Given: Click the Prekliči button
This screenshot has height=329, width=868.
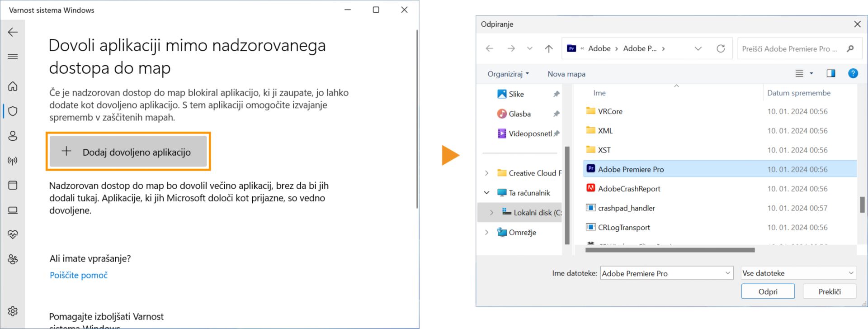Looking at the screenshot, I should click(x=830, y=291).
